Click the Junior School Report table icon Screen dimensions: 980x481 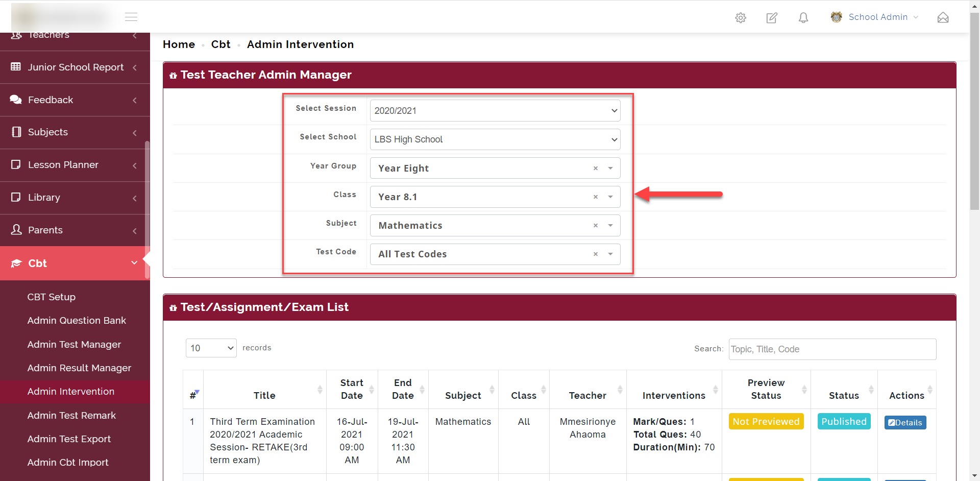pyautogui.click(x=16, y=66)
